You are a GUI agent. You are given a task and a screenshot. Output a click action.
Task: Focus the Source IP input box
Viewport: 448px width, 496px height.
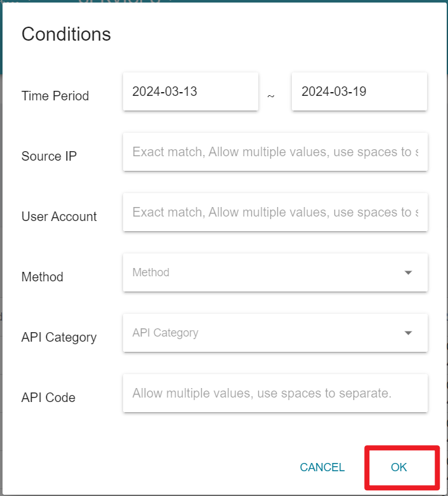275,152
